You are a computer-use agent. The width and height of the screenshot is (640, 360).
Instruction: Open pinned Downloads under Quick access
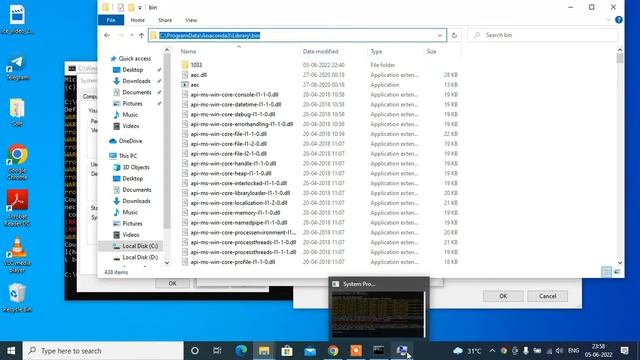click(136, 81)
